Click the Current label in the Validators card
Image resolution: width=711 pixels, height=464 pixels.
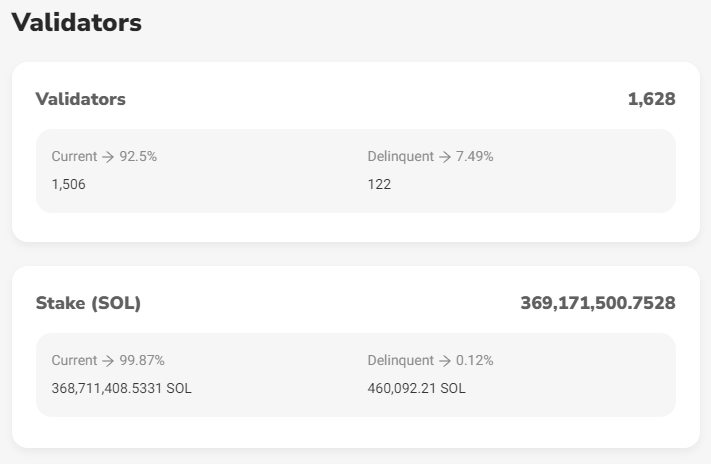coord(73,156)
